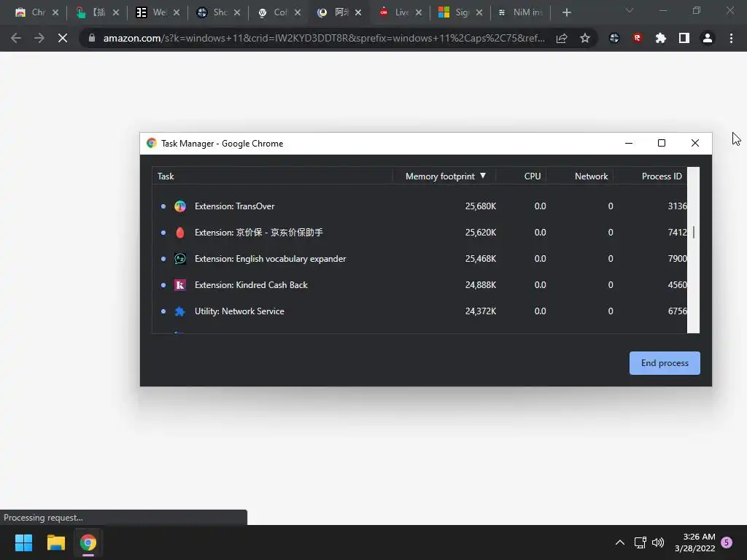
Task: Bookmark this page with the star icon
Action: [x=585, y=38]
